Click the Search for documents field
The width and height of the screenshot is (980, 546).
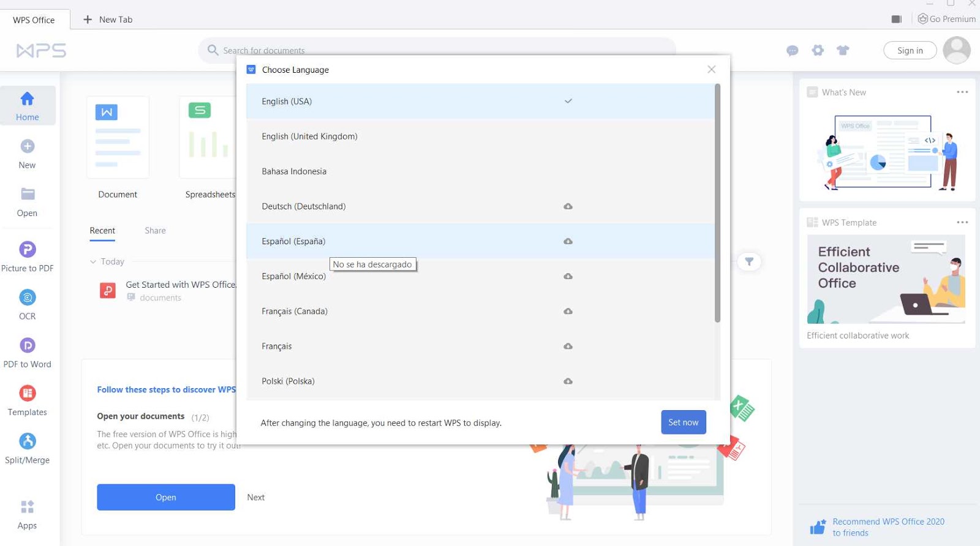437,50
